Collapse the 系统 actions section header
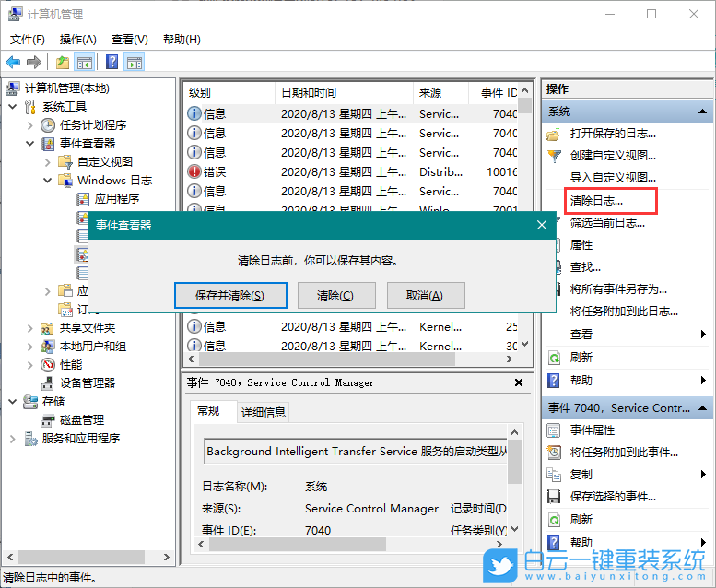 pyautogui.click(x=627, y=112)
